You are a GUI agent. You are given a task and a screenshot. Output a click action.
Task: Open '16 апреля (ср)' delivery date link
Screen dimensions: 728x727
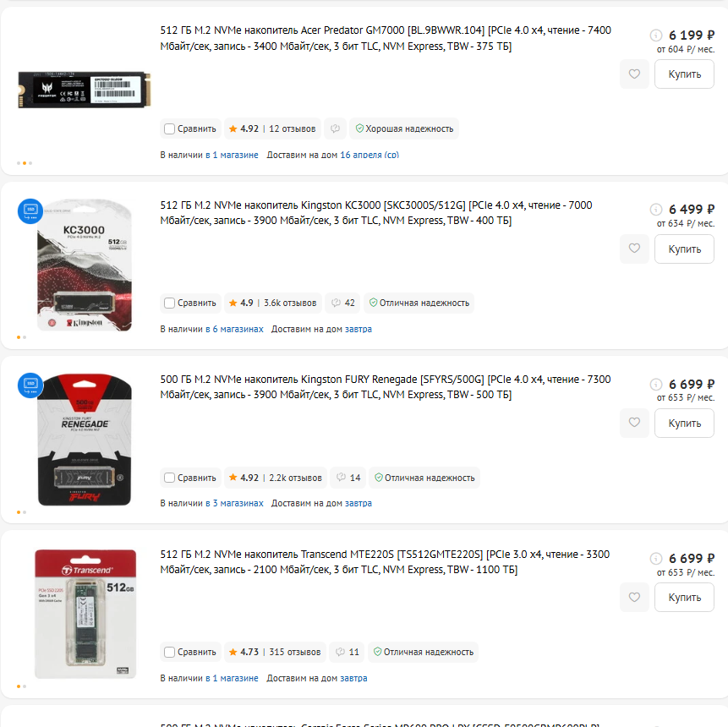pos(369,155)
